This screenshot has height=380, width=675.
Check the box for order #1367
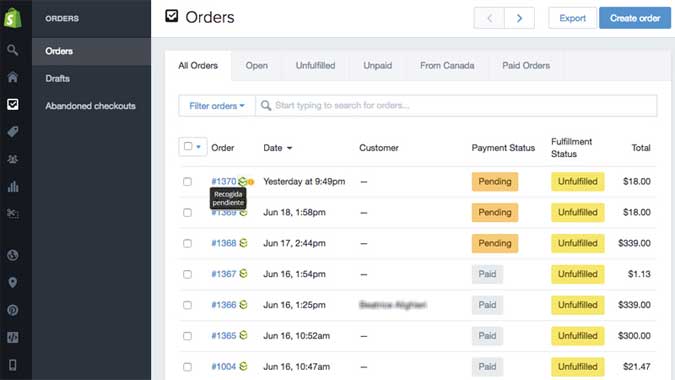tap(187, 274)
